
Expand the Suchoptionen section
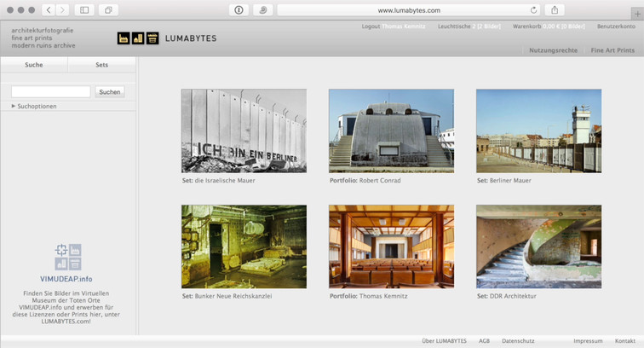click(x=35, y=106)
